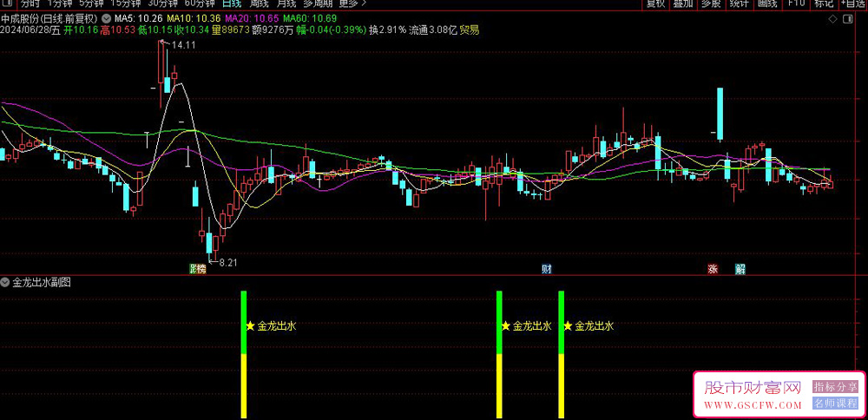Image resolution: width=868 pixels, height=420 pixels.
Task: Switch to the 分时 intraday tab
Action: tap(30, 3)
